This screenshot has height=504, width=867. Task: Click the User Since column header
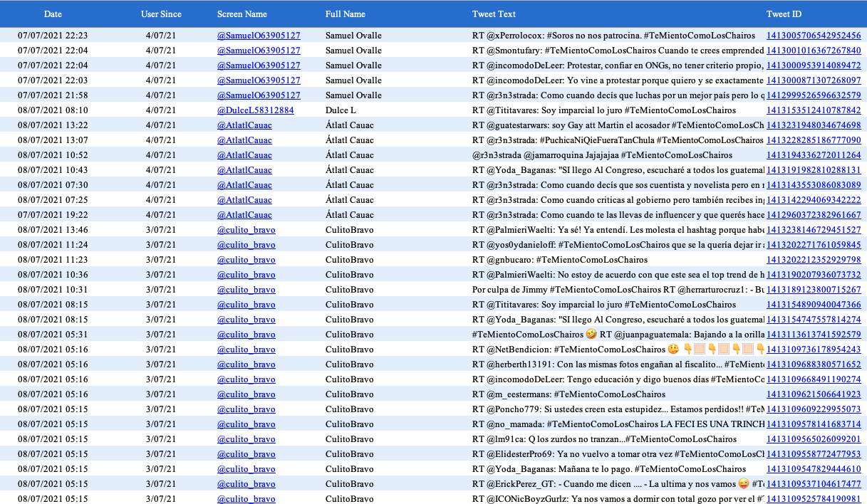(161, 14)
